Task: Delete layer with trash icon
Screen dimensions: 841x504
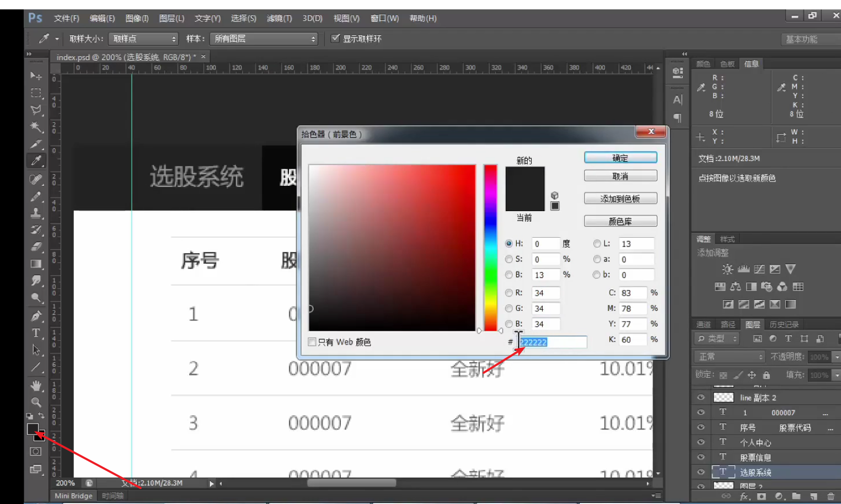Action: [831, 496]
